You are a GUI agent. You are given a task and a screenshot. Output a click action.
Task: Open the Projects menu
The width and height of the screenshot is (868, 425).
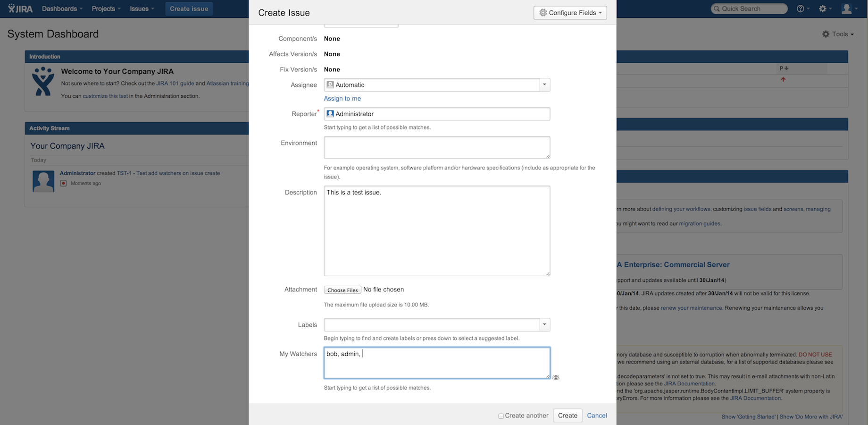105,8
